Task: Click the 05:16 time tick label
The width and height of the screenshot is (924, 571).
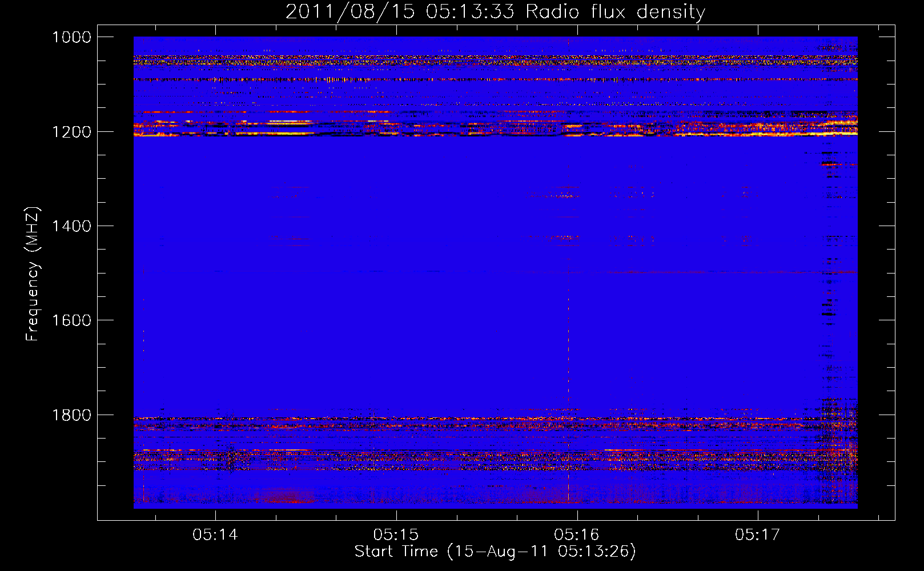Action: [x=577, y=534]
